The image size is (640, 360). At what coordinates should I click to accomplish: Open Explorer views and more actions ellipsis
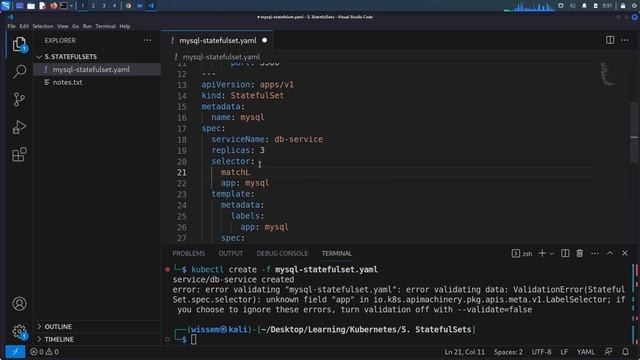click(147, 40)
